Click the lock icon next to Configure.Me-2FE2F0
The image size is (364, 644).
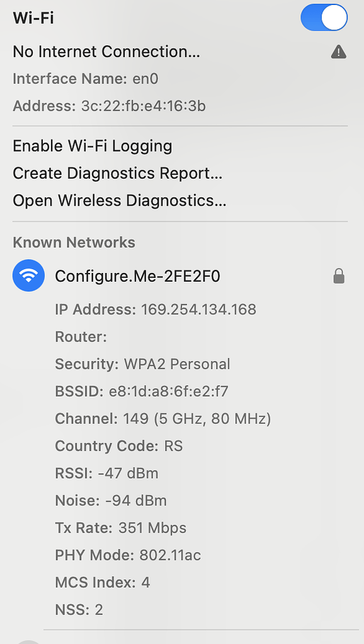[x=339, y=275]
